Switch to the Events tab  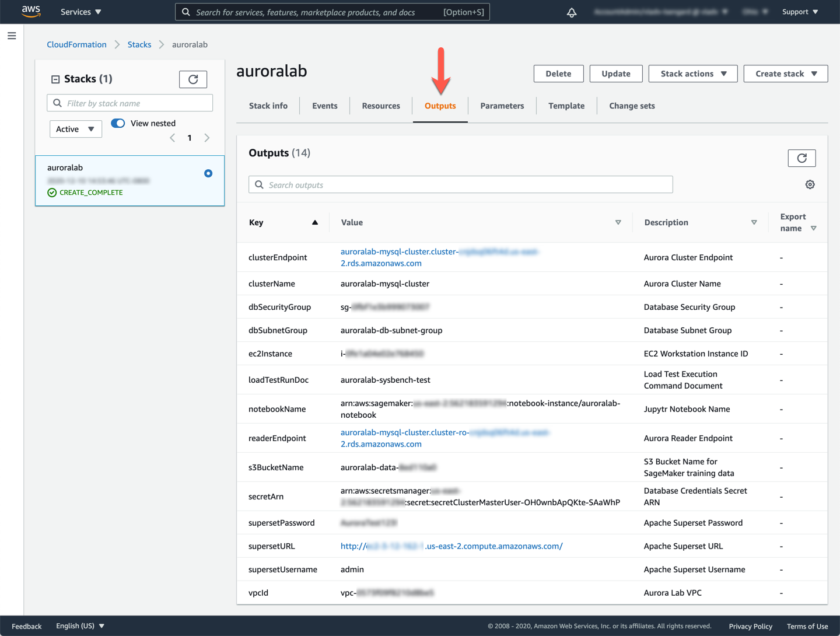324,106
